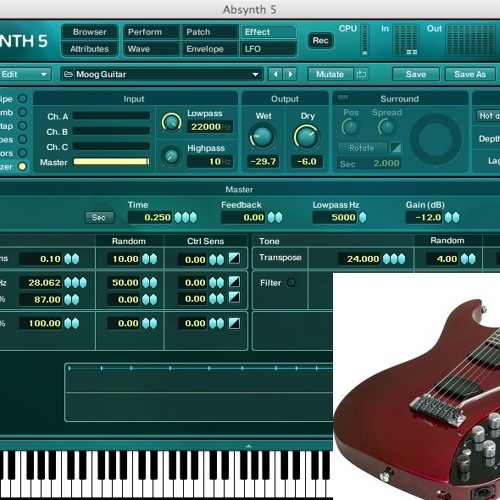Click the curve icon in 100.00 row
This screenshot has width=500, height=500.
coord(234,323)
